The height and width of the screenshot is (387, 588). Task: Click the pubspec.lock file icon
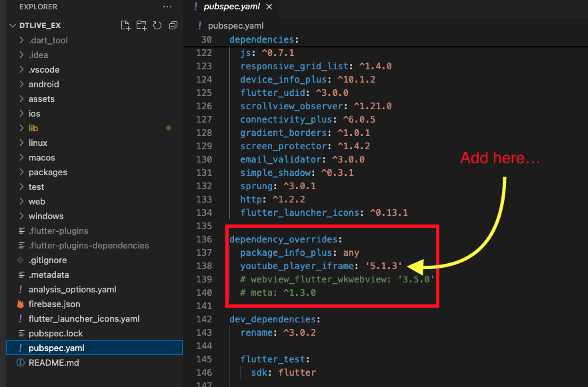[22, 333]
